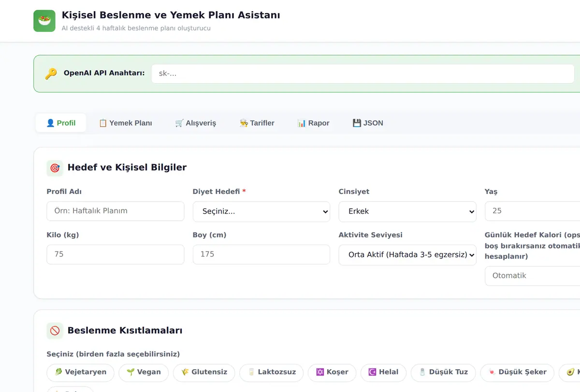The height and width of the screenshot is (392, 580).
Task: Focus the Boy (cm) input
Action: [261, 254]
